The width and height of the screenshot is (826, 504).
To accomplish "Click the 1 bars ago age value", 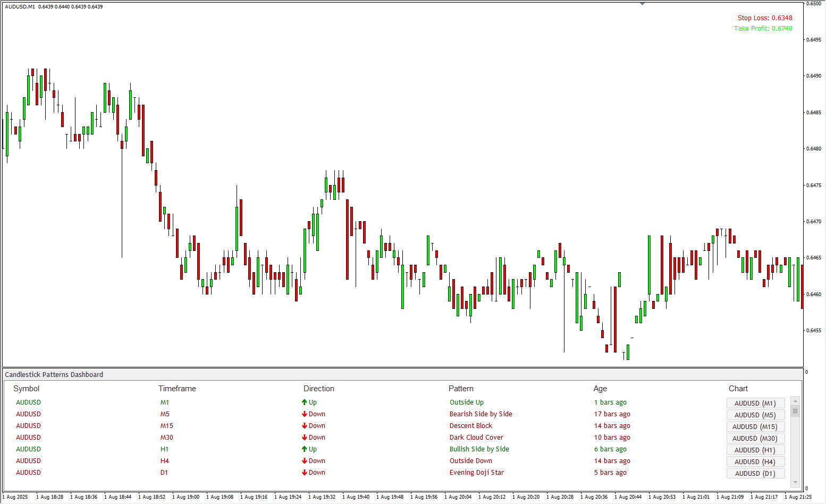I will pos(610,402).
